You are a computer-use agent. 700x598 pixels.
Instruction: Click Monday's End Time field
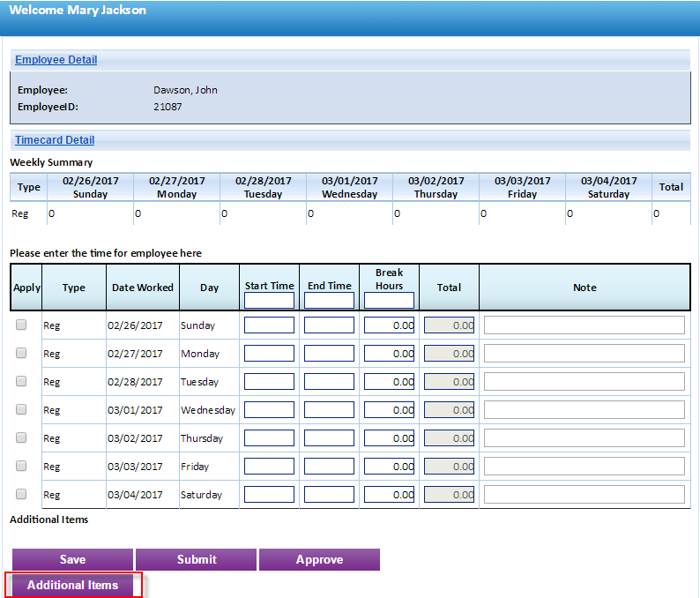point(329,354)
